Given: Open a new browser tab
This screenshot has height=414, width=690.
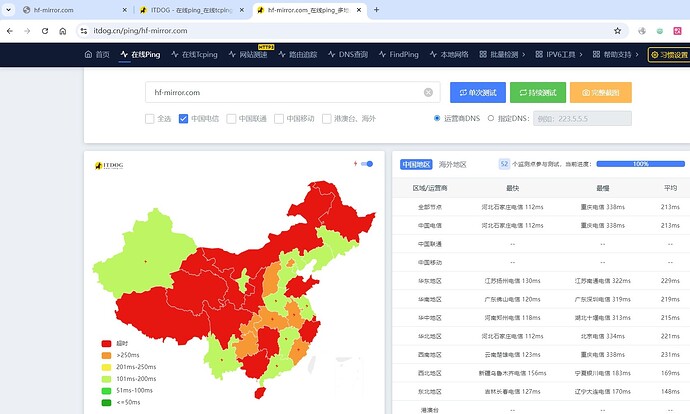Looking at the screenshot, I should [x=376, y=10].
